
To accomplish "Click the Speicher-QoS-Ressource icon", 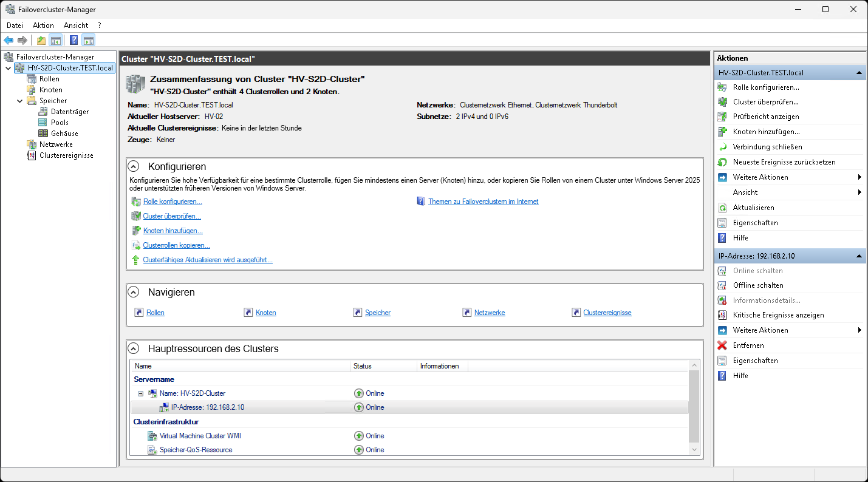I will tap(152, 450).
